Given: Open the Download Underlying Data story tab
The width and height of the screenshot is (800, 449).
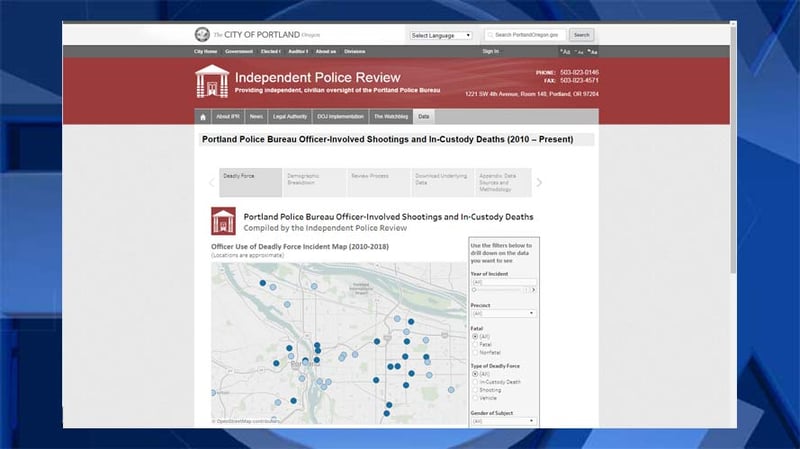Looking at the screenshot, I should (442, 182).
